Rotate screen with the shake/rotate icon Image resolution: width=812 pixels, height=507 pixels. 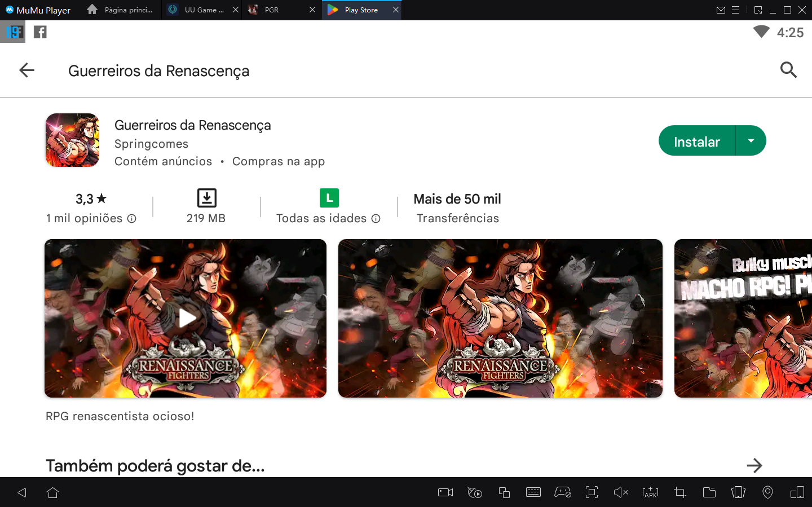pos(738,492)
